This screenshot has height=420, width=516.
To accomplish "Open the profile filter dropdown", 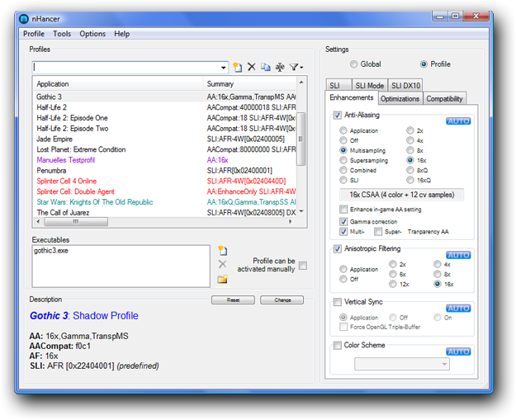I will 296,67.
